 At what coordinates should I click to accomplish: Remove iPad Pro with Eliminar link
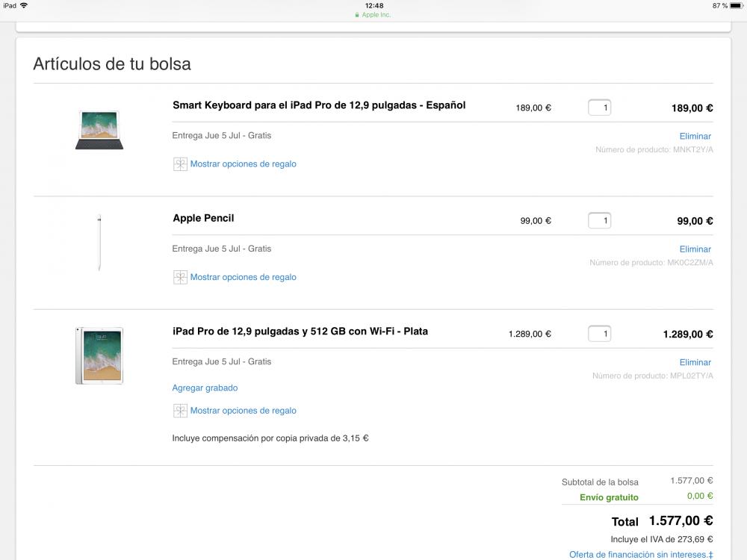coord(695,362)
